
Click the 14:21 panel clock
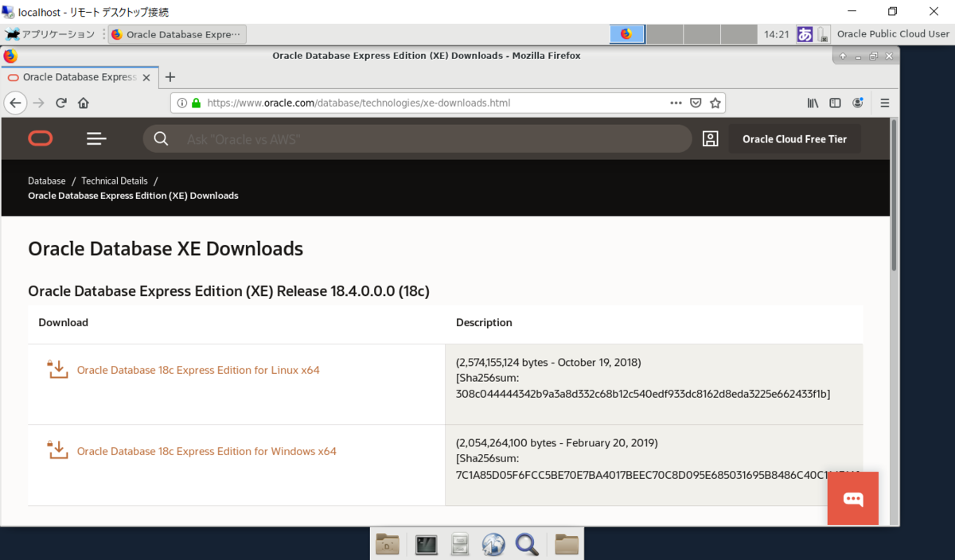point(776,34)
